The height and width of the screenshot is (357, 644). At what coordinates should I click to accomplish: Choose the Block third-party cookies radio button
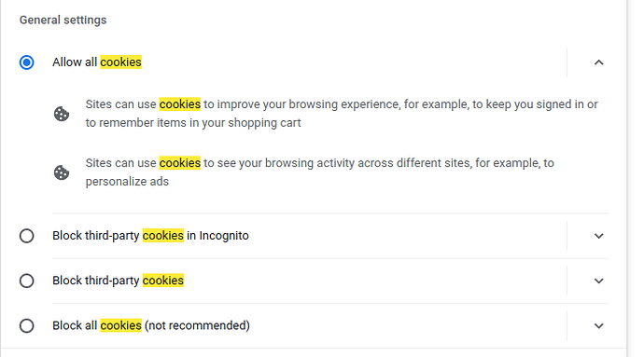click(27, 281)
